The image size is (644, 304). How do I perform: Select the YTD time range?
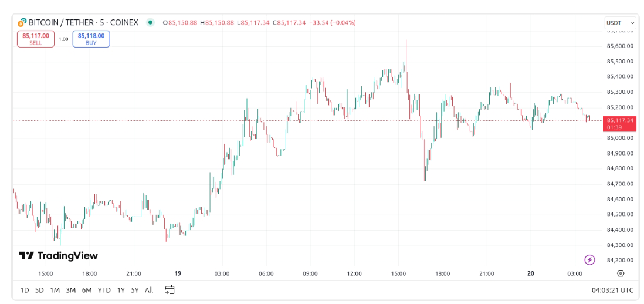104,290
